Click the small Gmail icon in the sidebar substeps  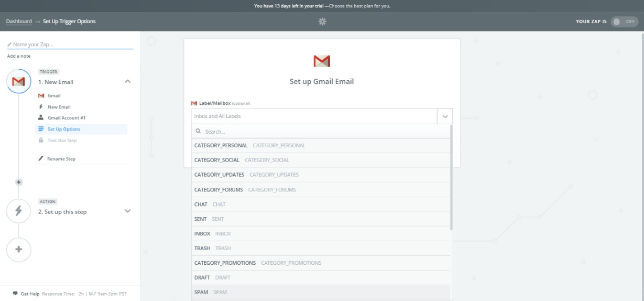click(41, 95)
